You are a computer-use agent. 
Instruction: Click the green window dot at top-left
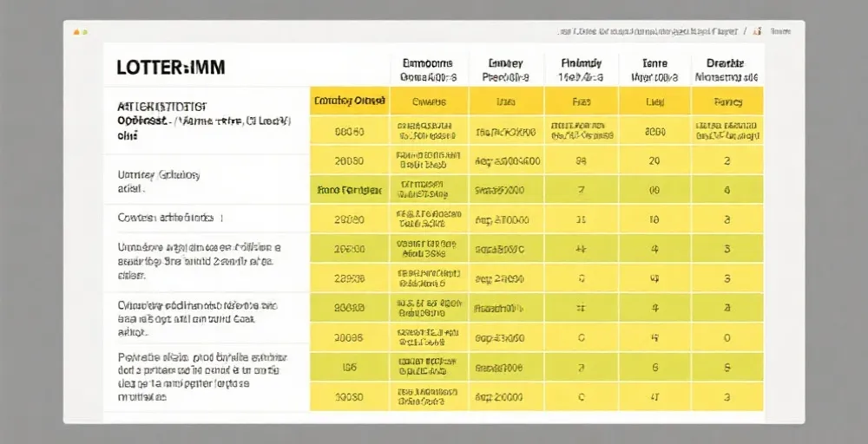(x=84, y=32)
